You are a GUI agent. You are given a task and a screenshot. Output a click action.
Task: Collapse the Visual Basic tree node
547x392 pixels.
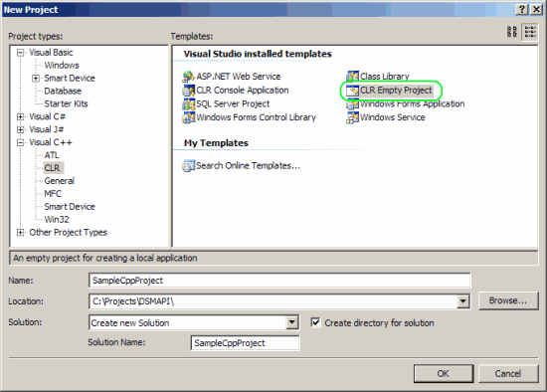point(21,53)
